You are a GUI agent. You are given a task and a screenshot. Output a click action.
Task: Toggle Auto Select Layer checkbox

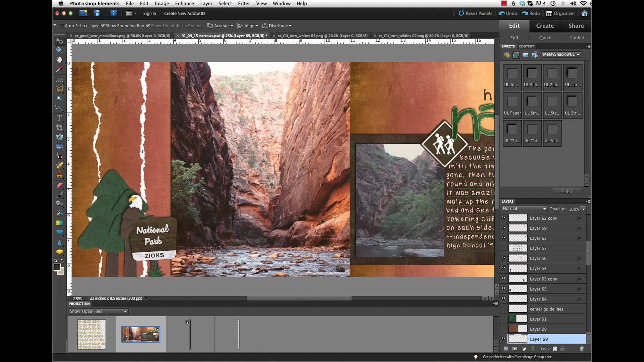pos(62,26)
